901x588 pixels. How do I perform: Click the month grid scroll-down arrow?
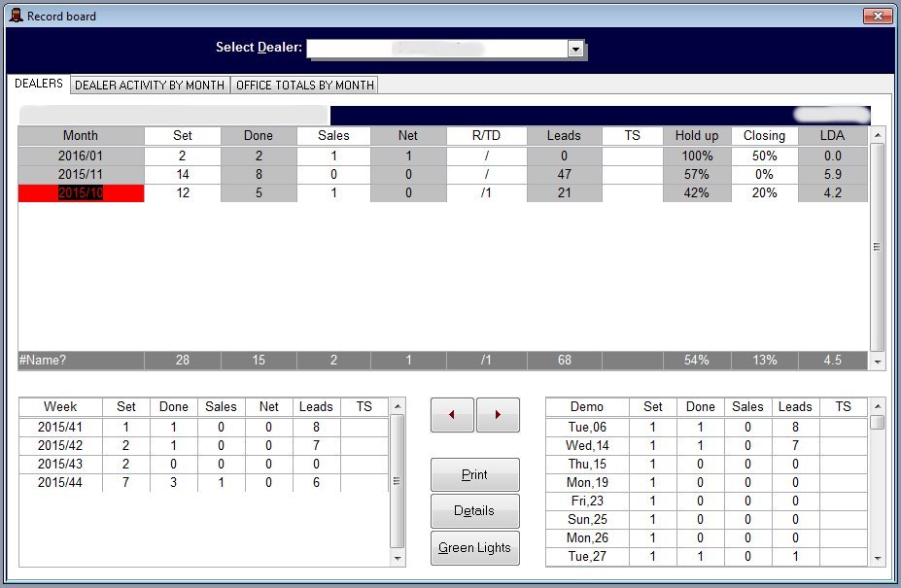878,362
